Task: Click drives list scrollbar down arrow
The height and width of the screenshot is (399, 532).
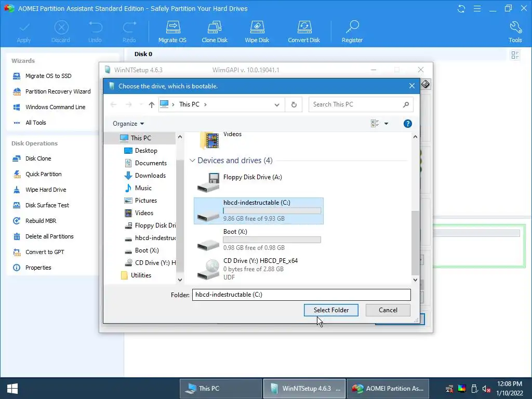Action: coord(415,280)
